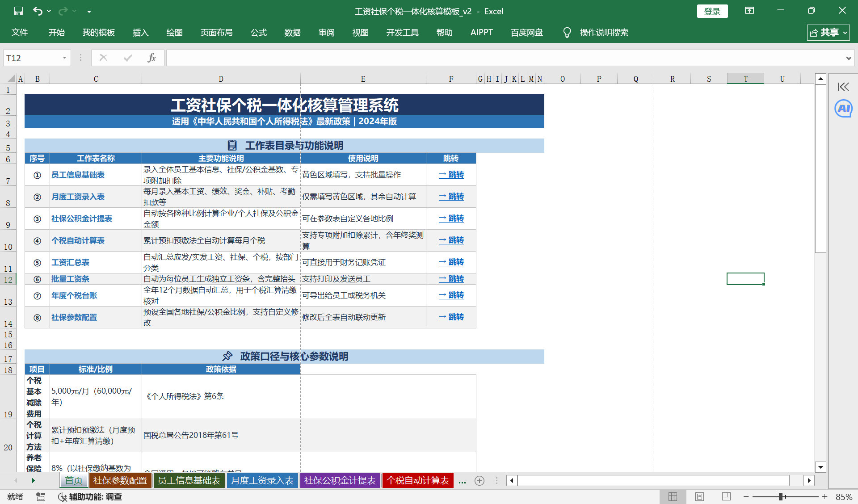Click the fx Insert Function icon

click(x=152, y=58)
